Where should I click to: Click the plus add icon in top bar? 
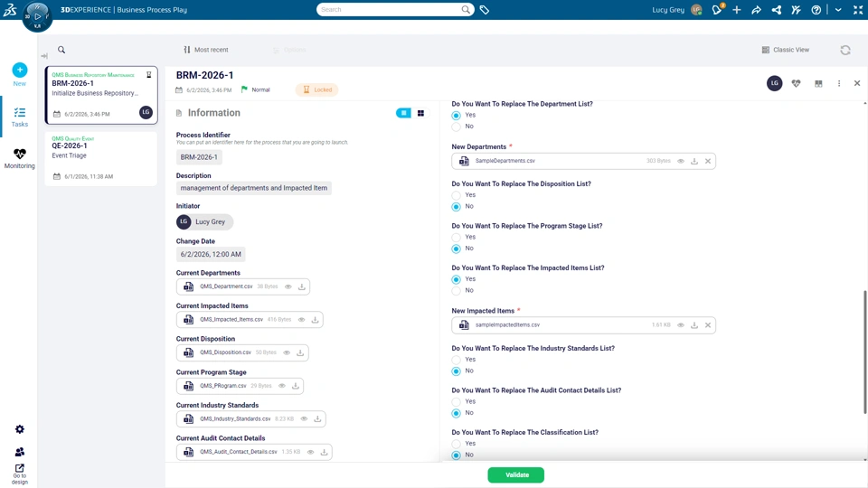(736, 9)
